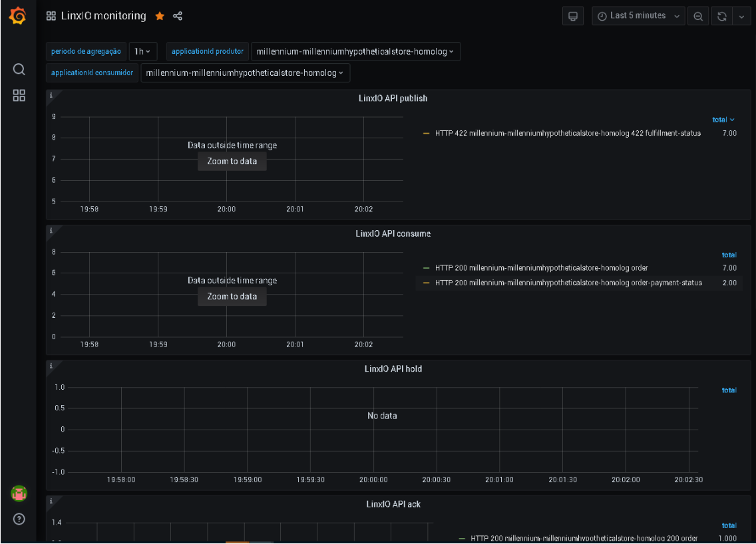
Task: Open applicationId consumidor value dropdown
Action: coord(245,72)
